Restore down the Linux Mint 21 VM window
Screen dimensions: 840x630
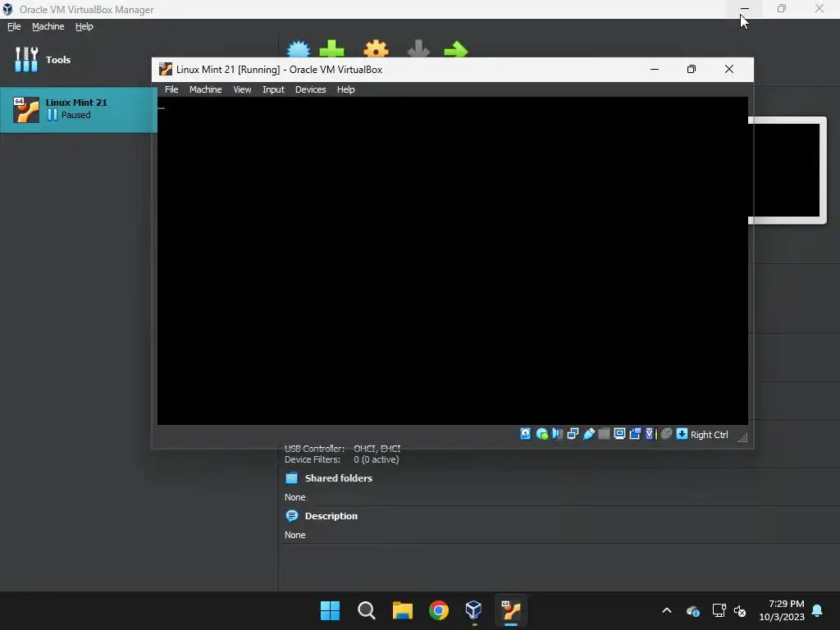click(691, 69)
